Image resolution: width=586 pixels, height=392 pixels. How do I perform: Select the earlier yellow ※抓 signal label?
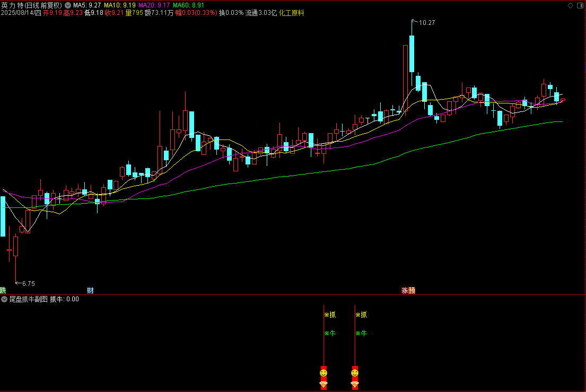tap(330, 315)
